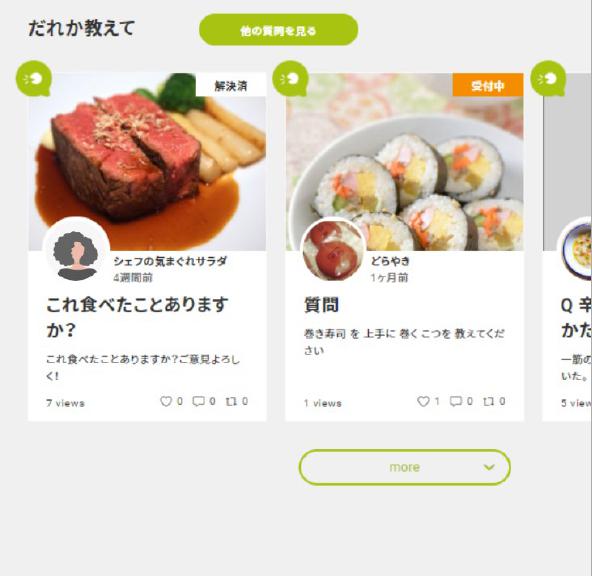The width and height of the screenshot is (592, 576).
Task: Click the green speech bubble icon on steak card
Action: tap(34, 79)
